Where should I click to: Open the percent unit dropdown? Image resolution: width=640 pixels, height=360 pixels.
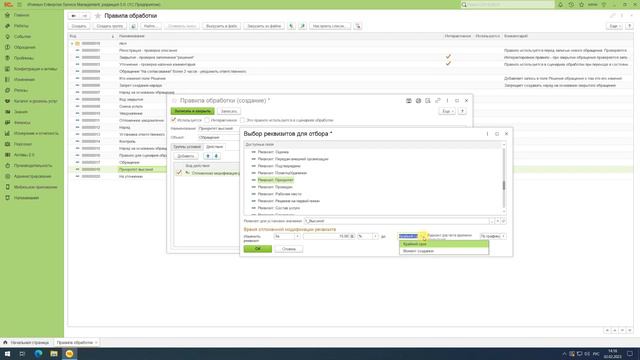(x=375, y=236)
